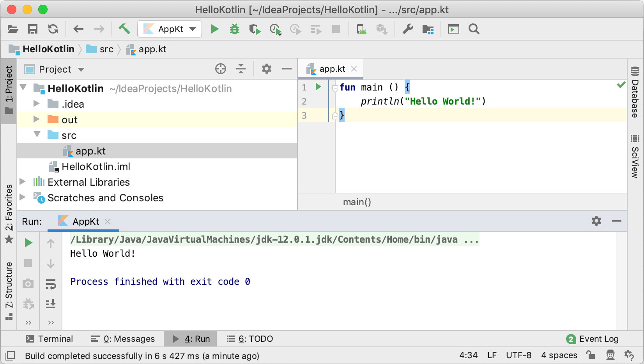Click the Profile run toolbar icon
The height and width of the screenshot is (364, 644).
point(275,29)
